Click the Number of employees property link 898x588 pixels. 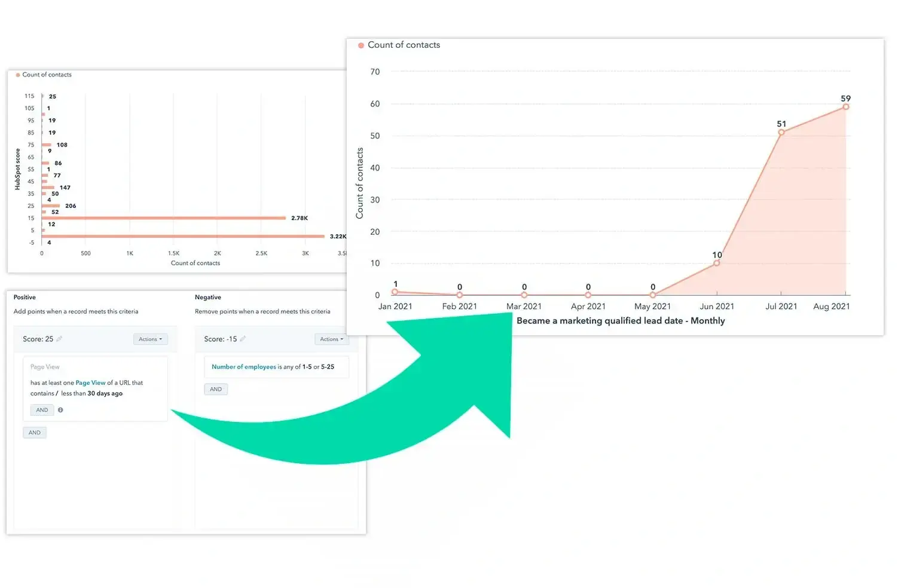[243, 367]
